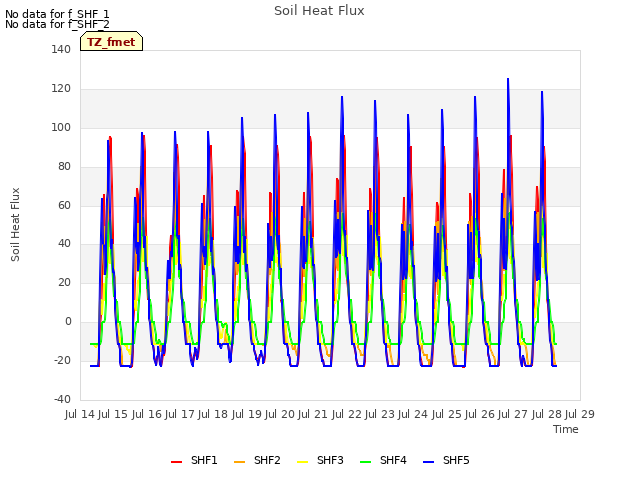Click the Jul 23 date tick
This screenshot has width=640, height=480.
click(380, 414)
